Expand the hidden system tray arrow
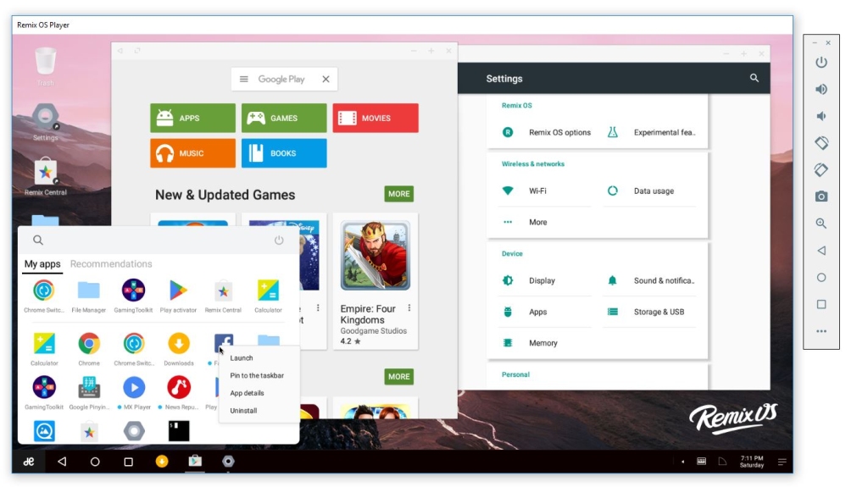 pos(682,462)
